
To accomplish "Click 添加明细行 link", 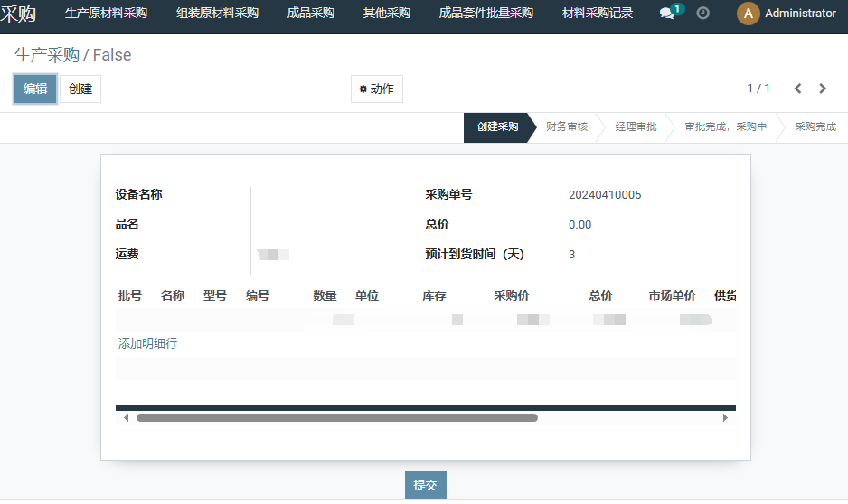I will (147, 343).
